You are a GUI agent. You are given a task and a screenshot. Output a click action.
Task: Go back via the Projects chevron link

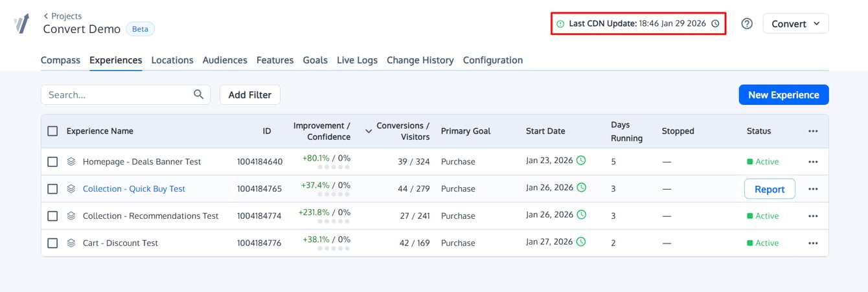coord(62,16)
